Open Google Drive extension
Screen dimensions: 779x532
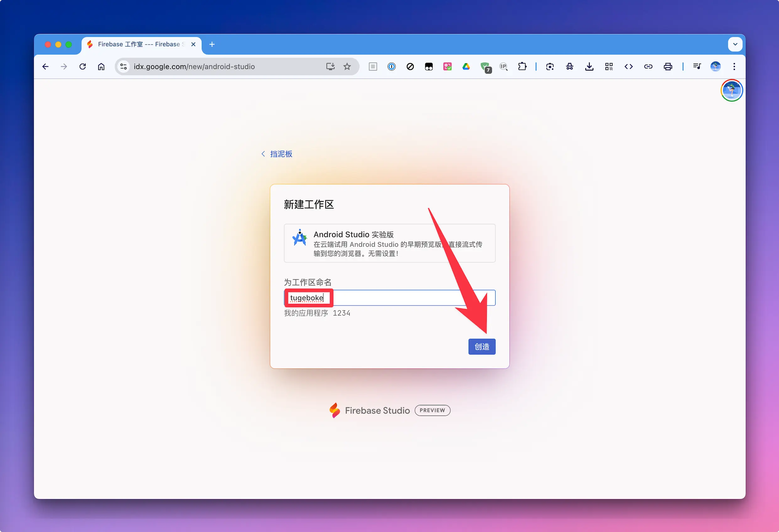point(466,67)
